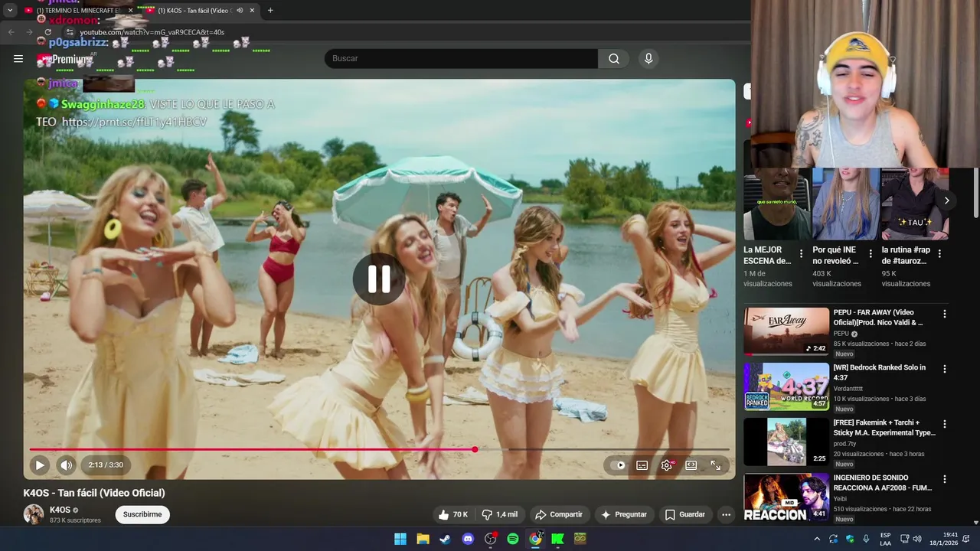Click the youtube.com address bar URL
980x551 pixels.
pos(152,32)
